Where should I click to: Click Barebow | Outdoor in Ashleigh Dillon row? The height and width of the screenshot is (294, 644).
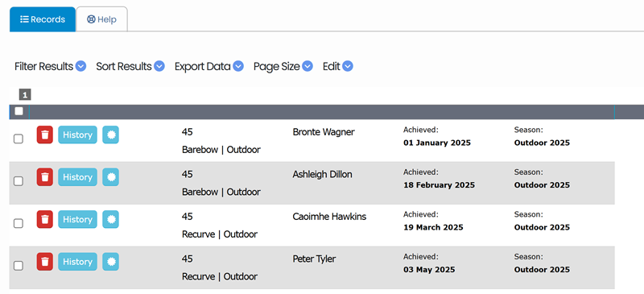click(x=221, y=192)
